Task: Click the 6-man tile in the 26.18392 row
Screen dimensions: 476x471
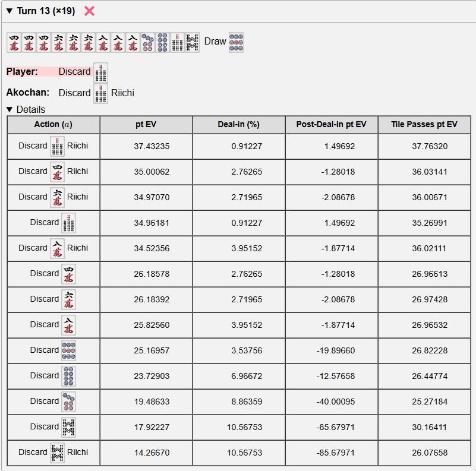Action: (x=68, y=299)
